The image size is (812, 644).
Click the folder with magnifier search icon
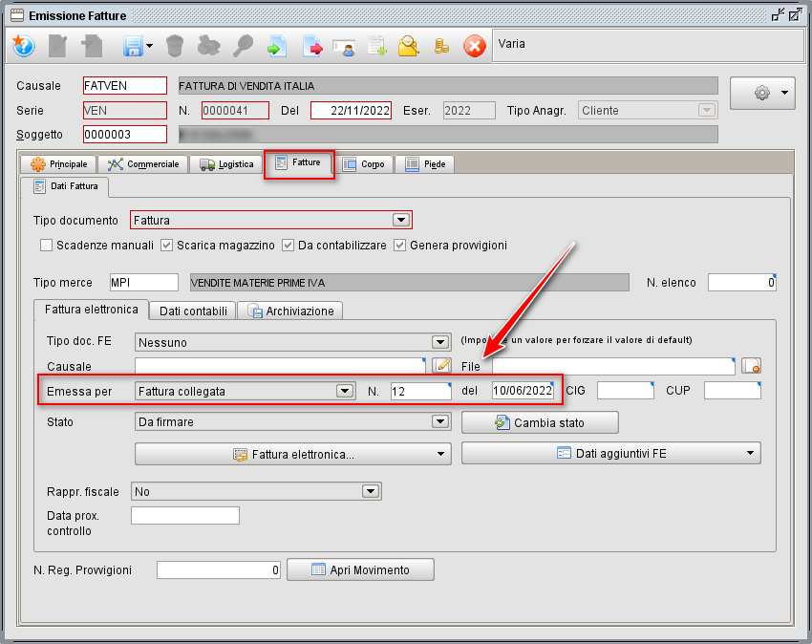coord(409,46)
